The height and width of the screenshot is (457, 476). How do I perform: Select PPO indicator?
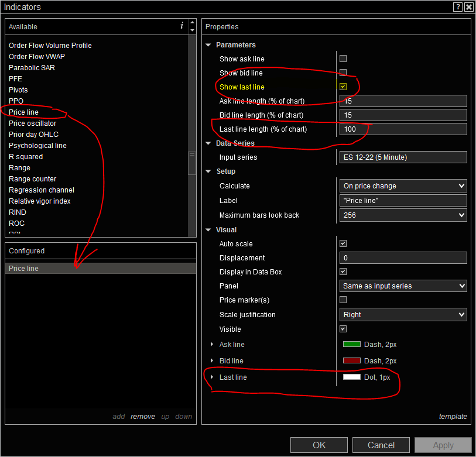tap(16, 101)
